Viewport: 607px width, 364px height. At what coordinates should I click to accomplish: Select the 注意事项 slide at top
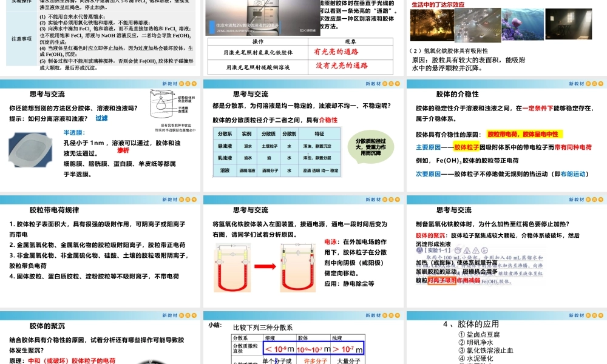click(x=100, y=38)
